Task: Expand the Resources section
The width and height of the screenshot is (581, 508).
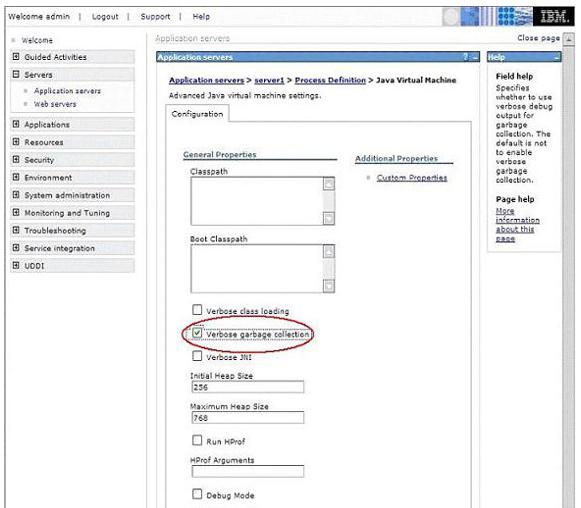Action: (x=16, y=142)
